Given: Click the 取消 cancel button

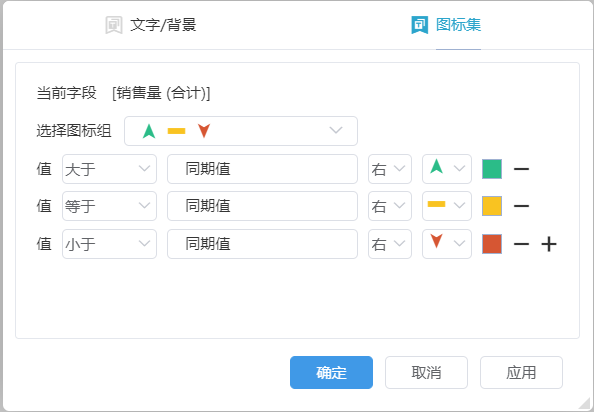Looking at the screenshot, I should pyautogui.click(x=426, y=372).
